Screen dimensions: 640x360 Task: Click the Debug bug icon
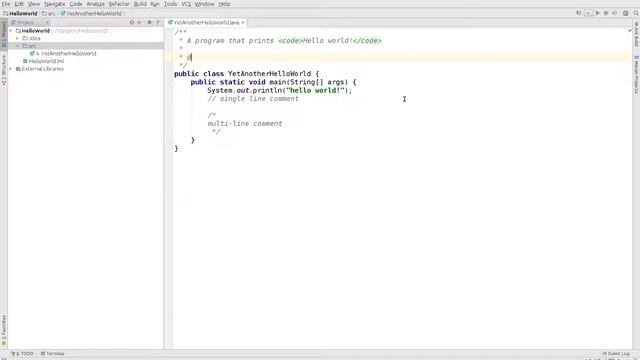(606, 13)
